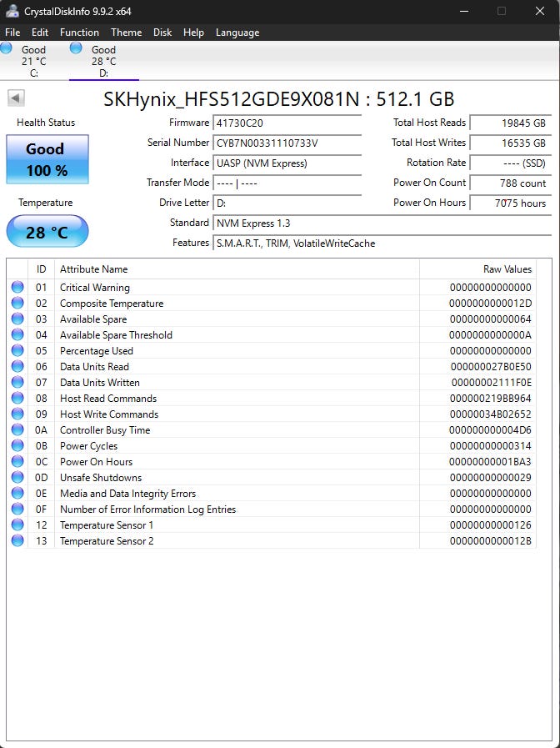Select drive C: status orb
Viewport: 560px width, 748px height.
[6, 48]
